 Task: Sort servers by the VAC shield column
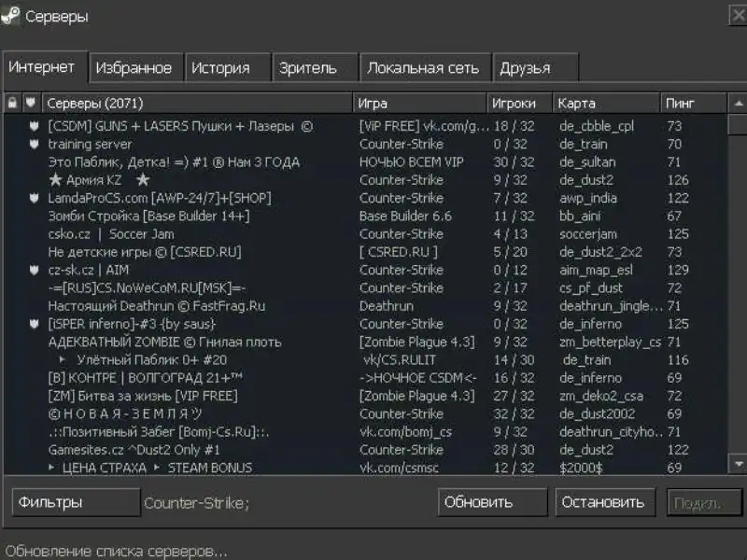[31, 103]
